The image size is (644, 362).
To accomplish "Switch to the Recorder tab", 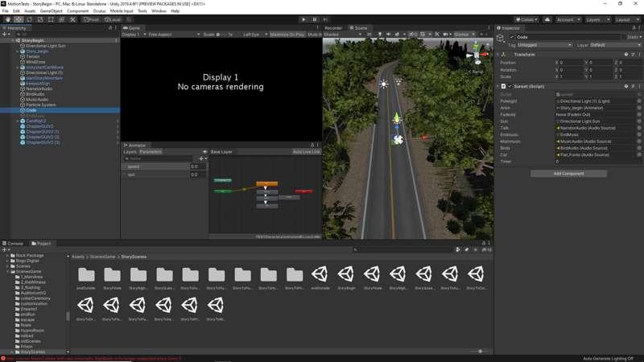I will (x=333, y=28).
